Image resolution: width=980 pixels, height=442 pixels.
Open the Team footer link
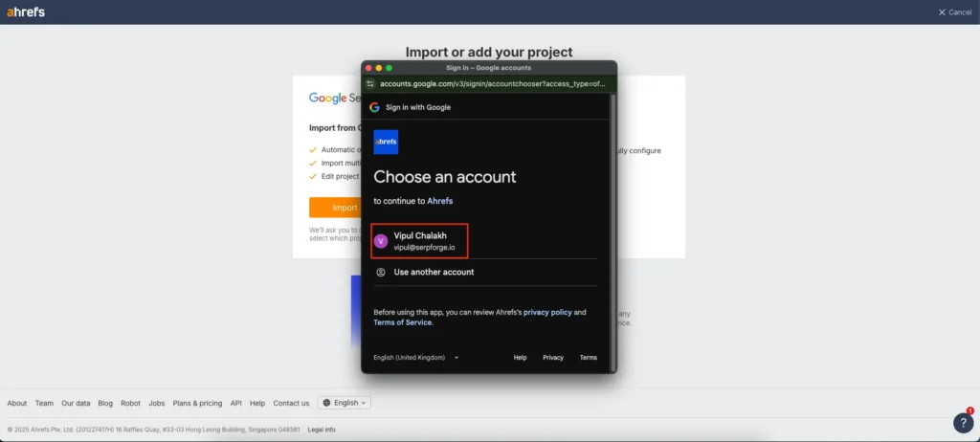coord(44,403)
